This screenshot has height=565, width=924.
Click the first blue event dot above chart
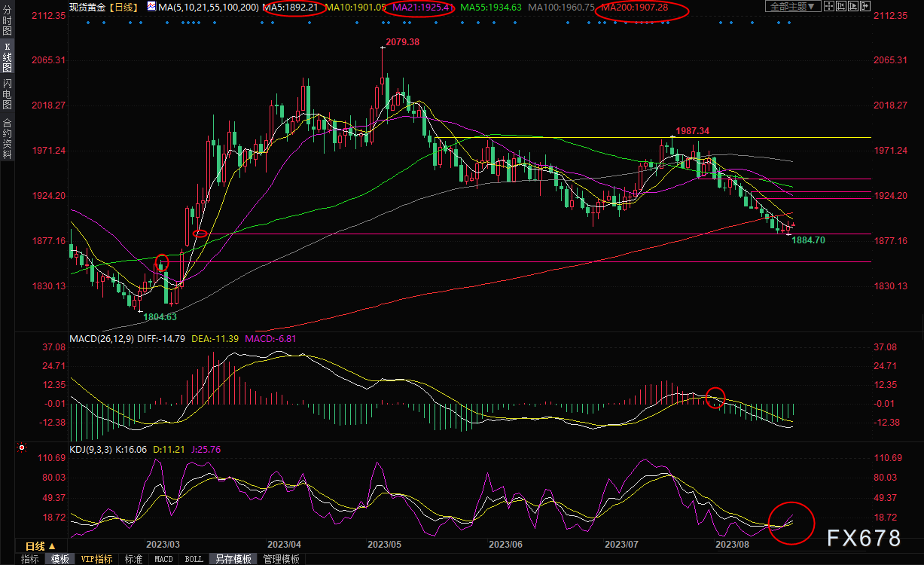(x=87, y=23)
